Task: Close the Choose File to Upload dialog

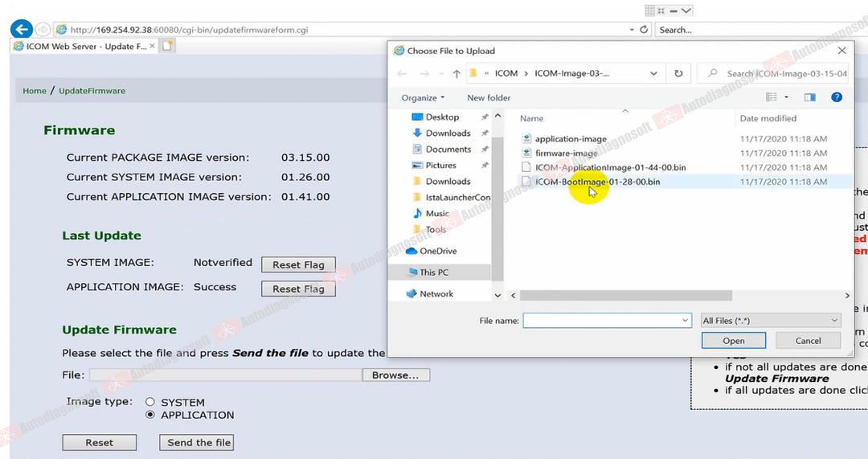Action: pos(841,51)
